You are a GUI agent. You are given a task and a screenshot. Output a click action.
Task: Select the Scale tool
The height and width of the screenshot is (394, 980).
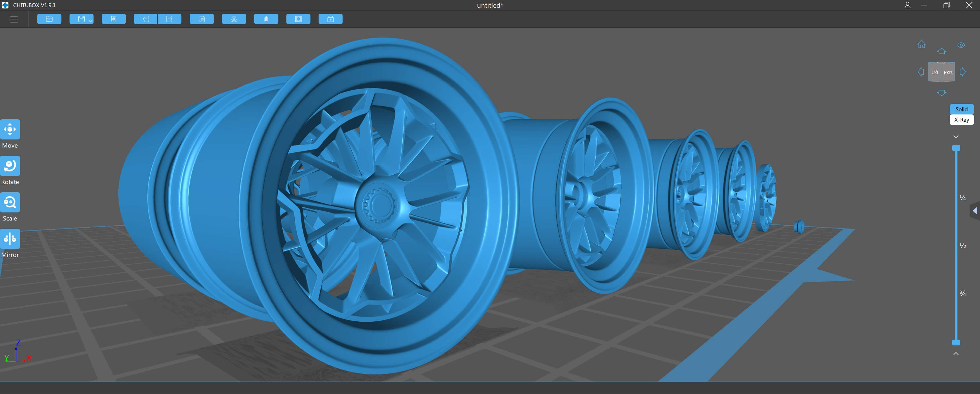point(10,202)
